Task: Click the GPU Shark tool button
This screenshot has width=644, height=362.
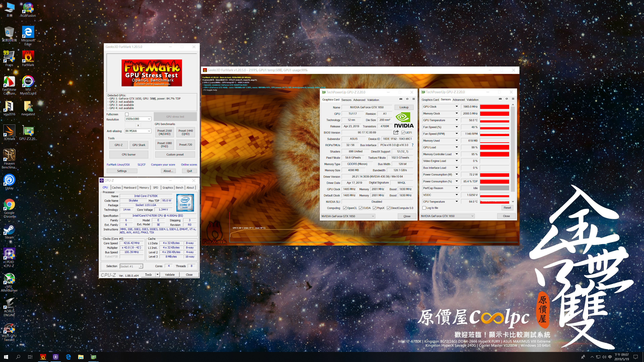Action: click(139, 145)
